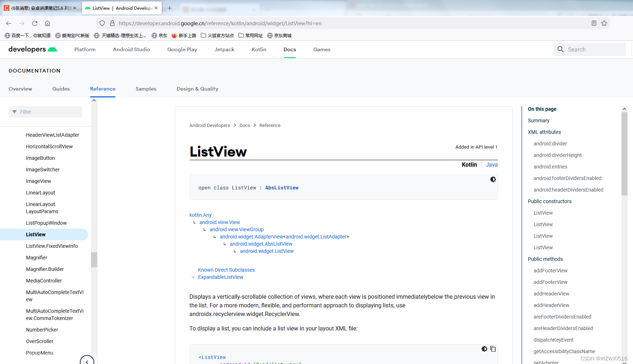633x364 pixels.
Task: Close the ListView Android Developers tab
Action: (156, 8)
